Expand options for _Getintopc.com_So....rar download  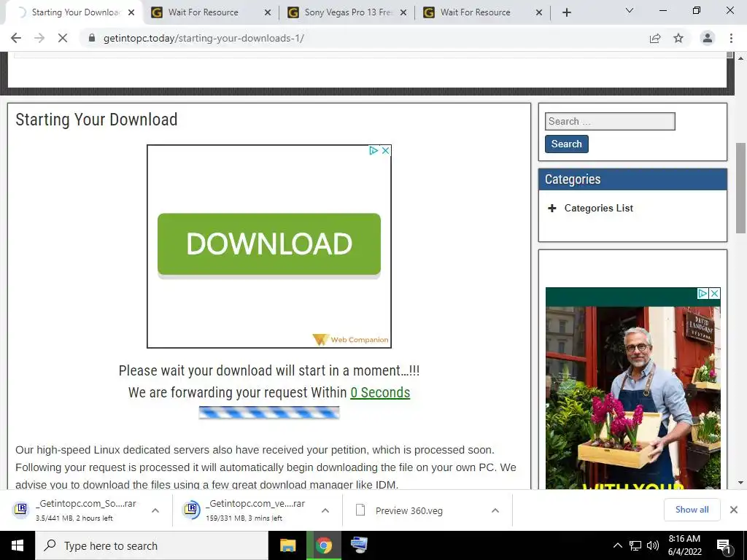coord(155,510)
